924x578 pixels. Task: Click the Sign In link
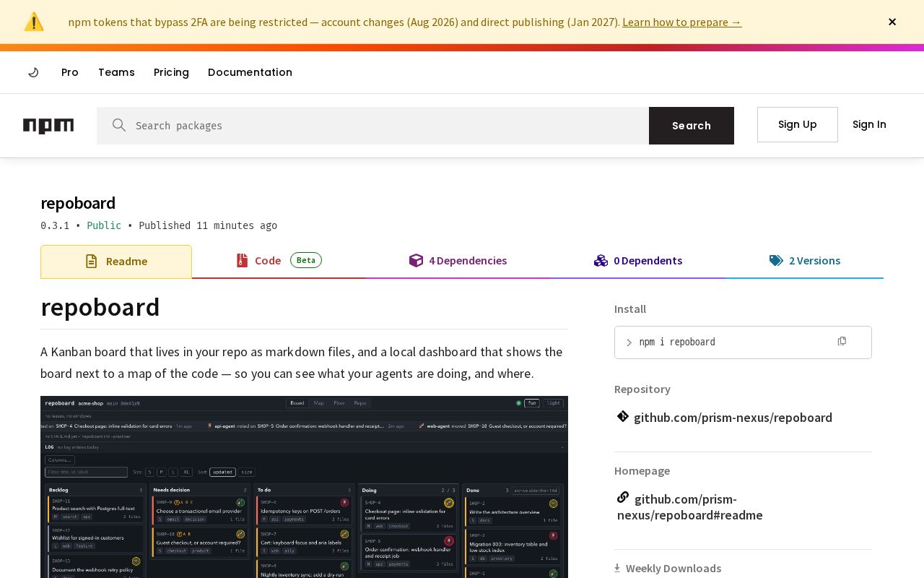(869, 124)
